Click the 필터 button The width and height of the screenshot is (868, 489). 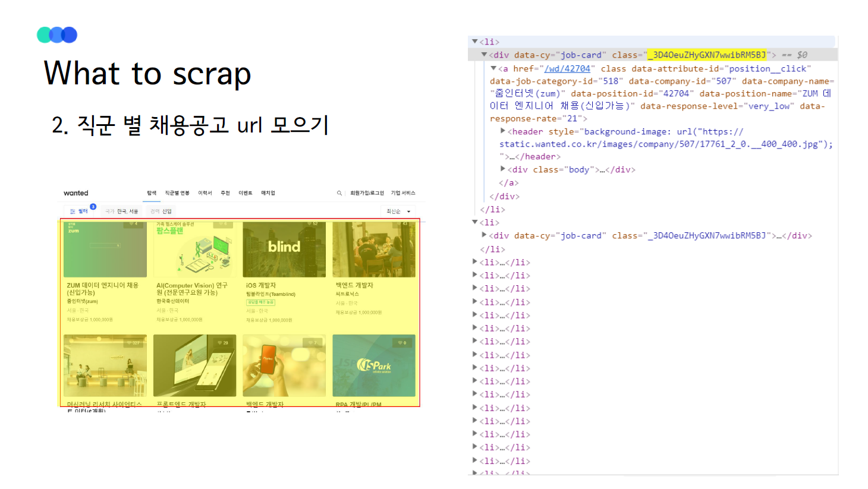tap(79, 212)
